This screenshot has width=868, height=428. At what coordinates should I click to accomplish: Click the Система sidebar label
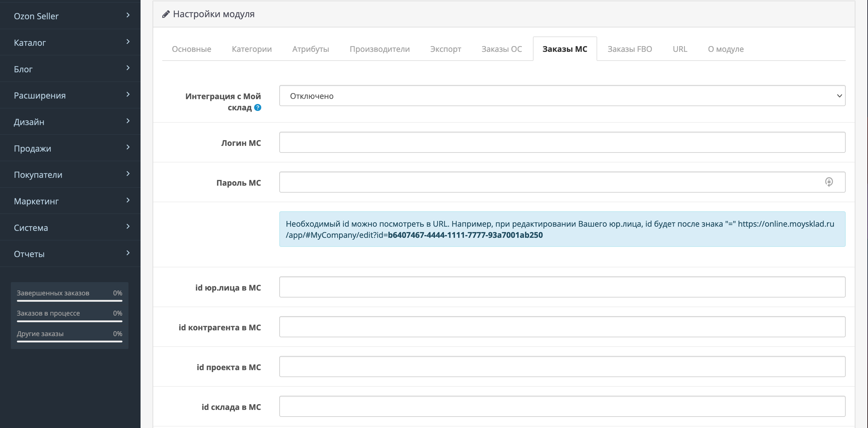point(31,228)
